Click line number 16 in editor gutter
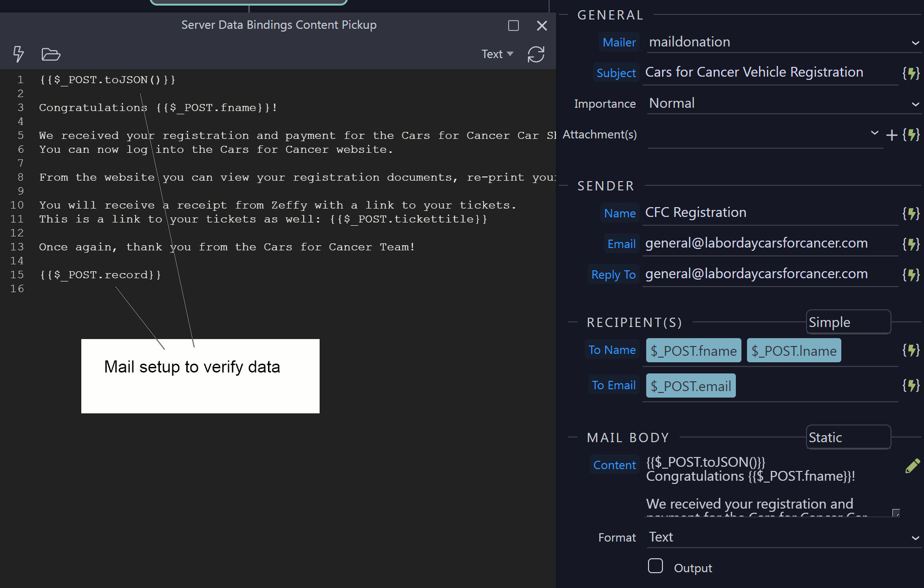The image size is (924, 588). (x=17, y=289)
